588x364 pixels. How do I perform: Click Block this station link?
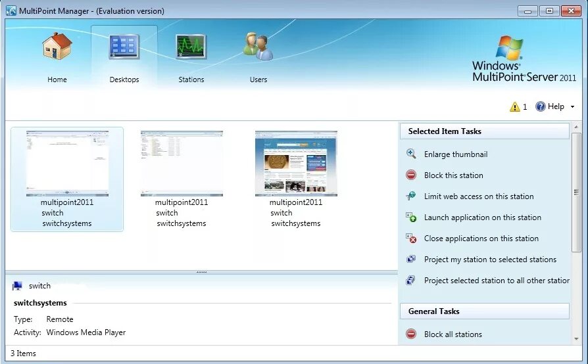click(x=453, y=175)
